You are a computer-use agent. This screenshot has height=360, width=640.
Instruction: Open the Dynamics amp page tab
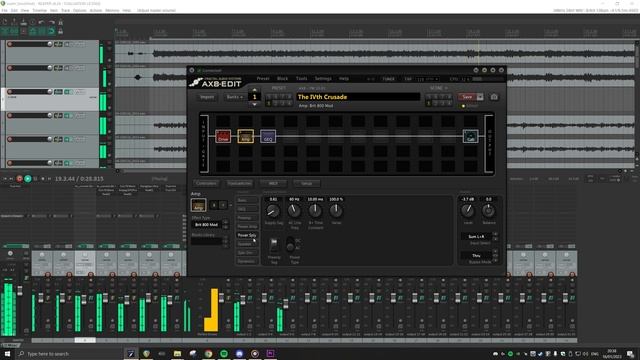247,261
